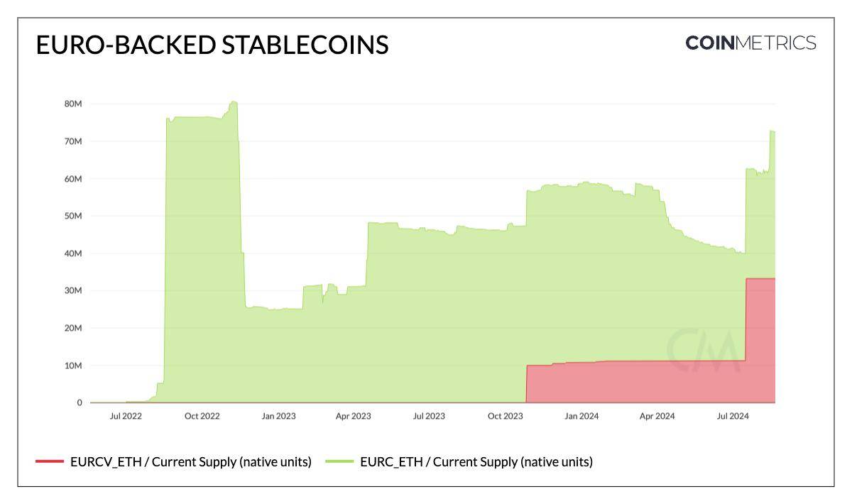Select the red EURCV supply area
The width and height of the screenshot is (852, 504).
[x=639, y=382]
